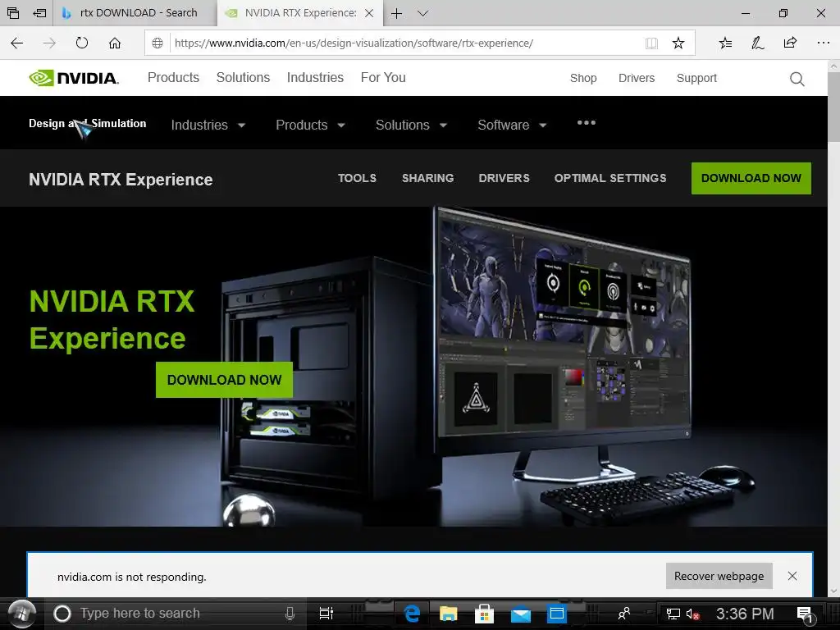Screen dimensions: 840x630
Task: Go to the OPTIMAL SETTINGS section
Action: 610,178
